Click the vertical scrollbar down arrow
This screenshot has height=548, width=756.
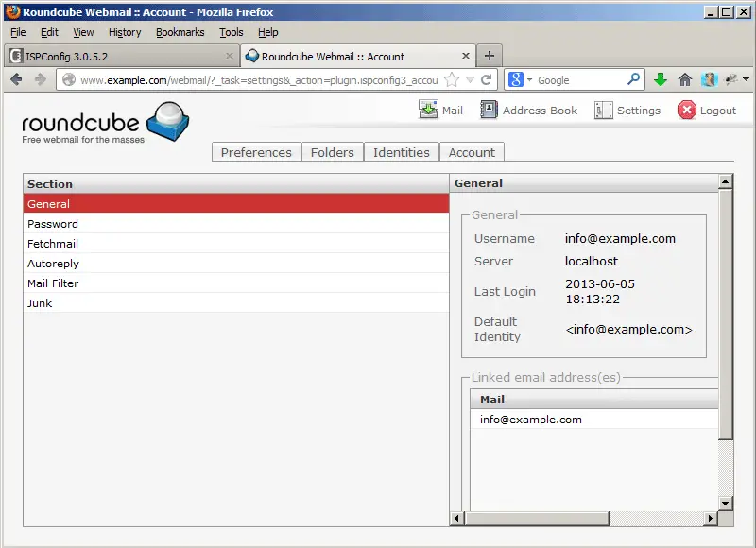726,503
